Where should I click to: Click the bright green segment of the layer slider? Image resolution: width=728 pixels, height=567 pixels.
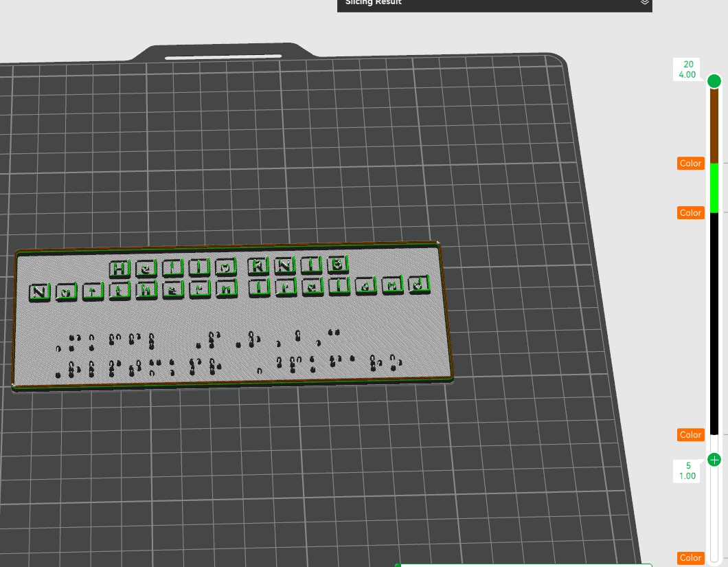coord(714,188)
